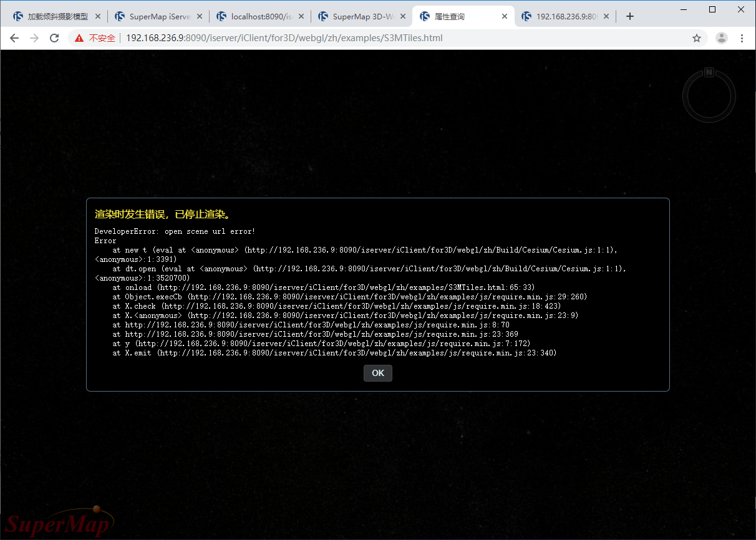
Task: Go forward to next page
Action: point(34,38)
